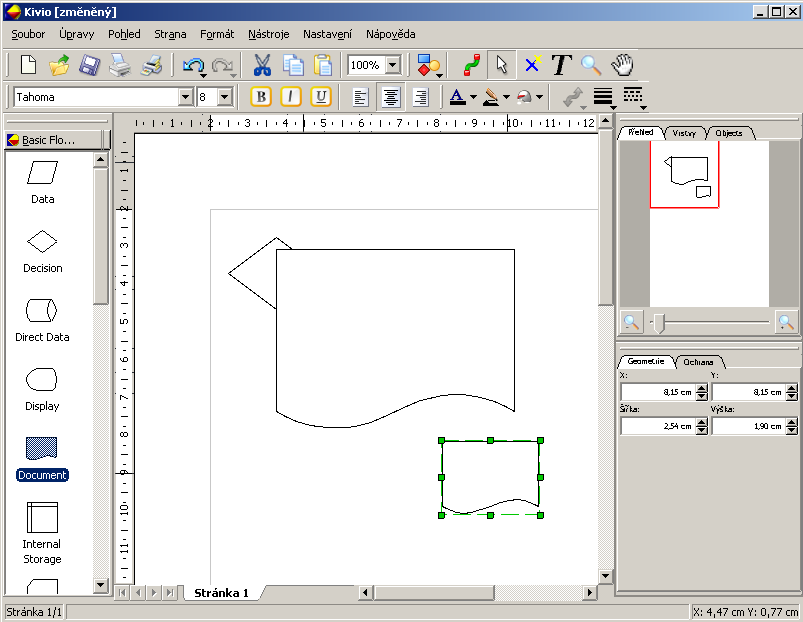Image resolution: width=803 pixels, height=622 pixels.
Task: Expand the font size dropdown
Action: coord(225,97)
